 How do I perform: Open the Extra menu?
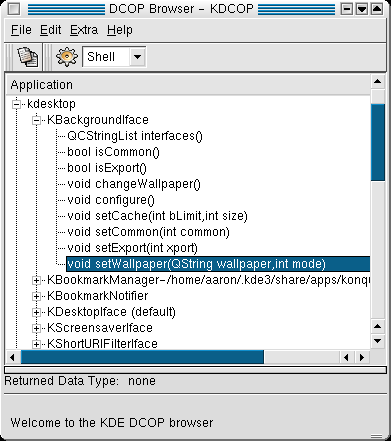84,30
